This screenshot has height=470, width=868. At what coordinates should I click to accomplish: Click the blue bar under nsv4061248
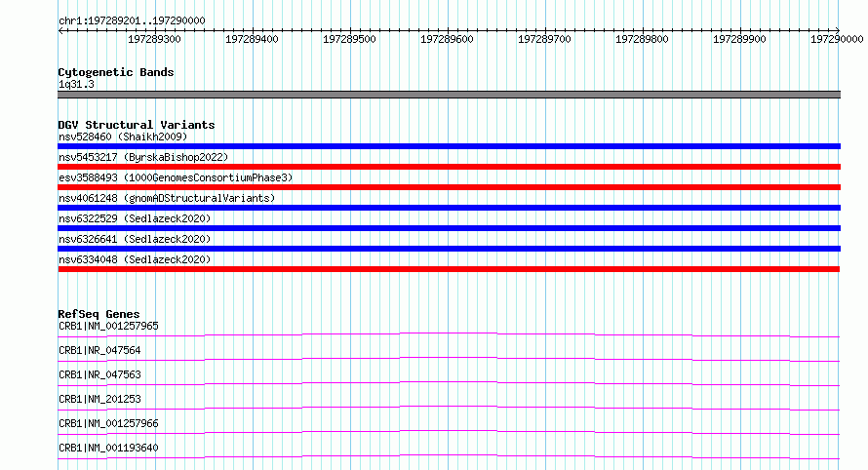coord(449,208)
